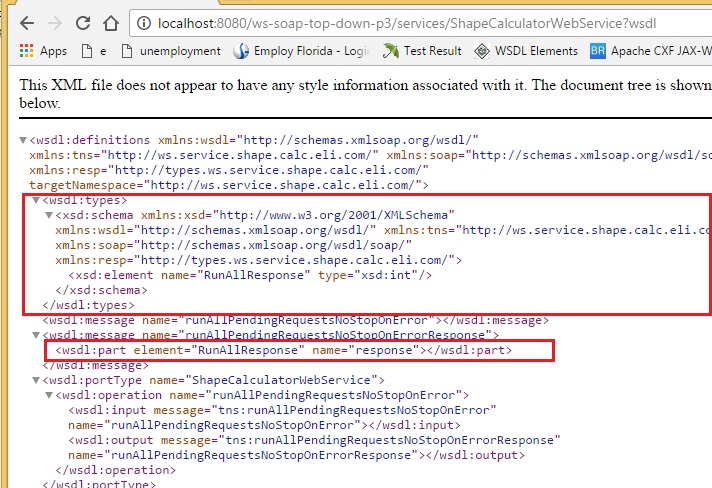Reload the WSDL page
The height and width of the screenshot is (488, 712).
pyautogui.click(x=83, y=23)
